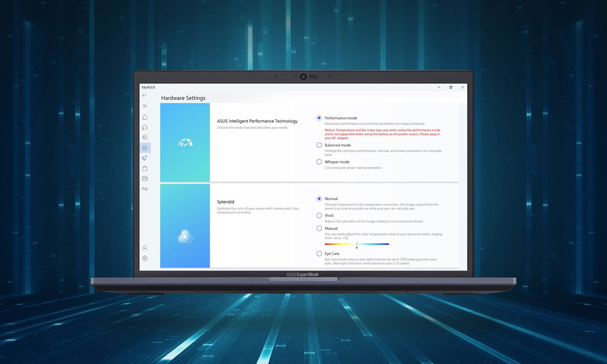Minimize the MyASUS window

pyautogui.click(x=439, y=87)
